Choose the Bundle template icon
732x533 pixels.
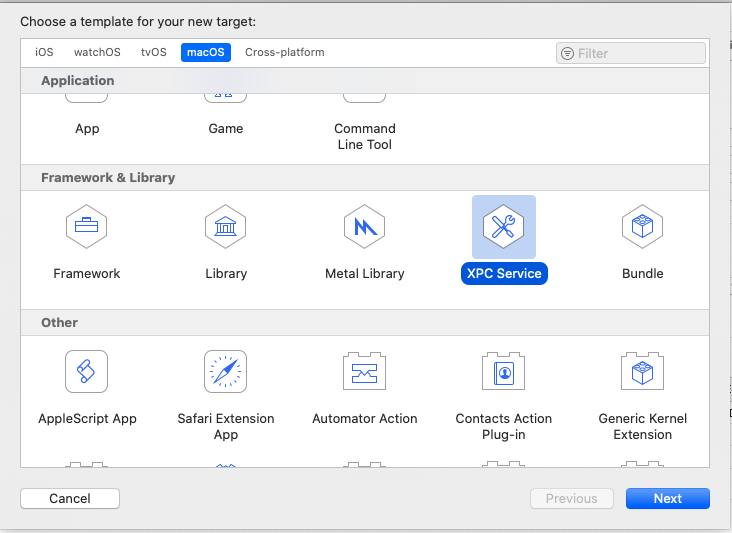tap(642, 226)
